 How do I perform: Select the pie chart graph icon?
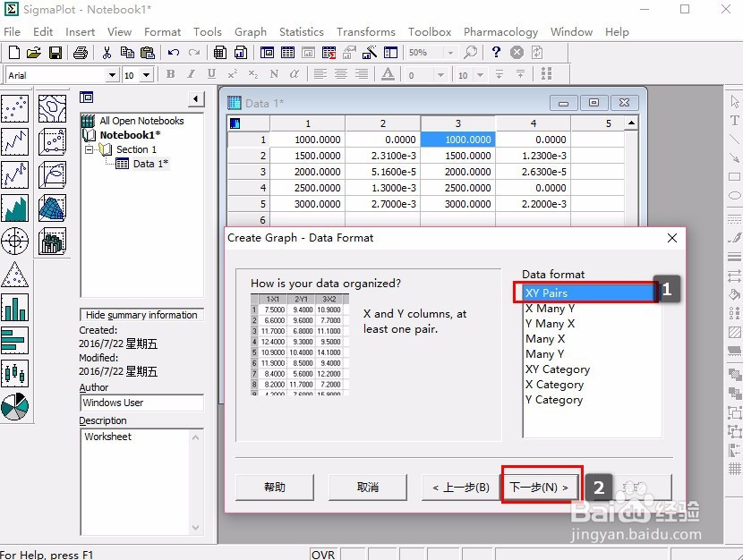14,406
